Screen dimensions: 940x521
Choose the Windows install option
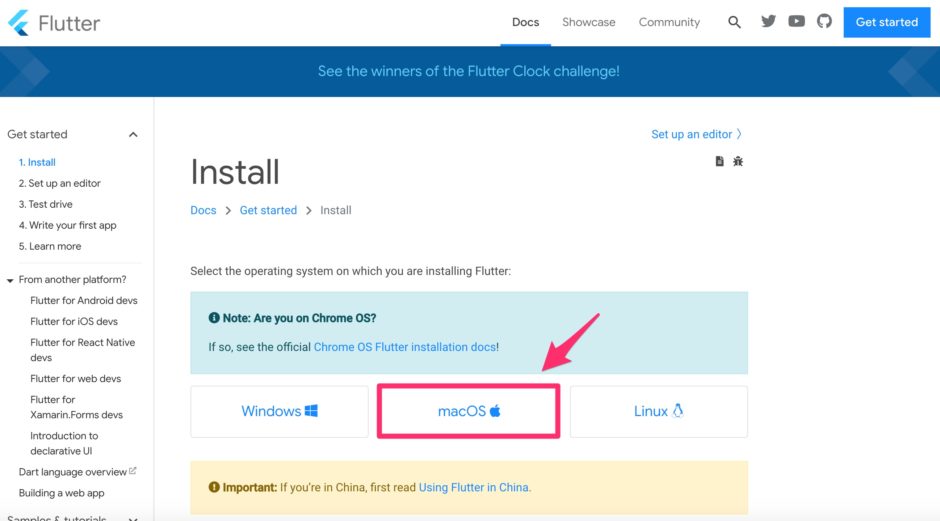tap(279, 411)
